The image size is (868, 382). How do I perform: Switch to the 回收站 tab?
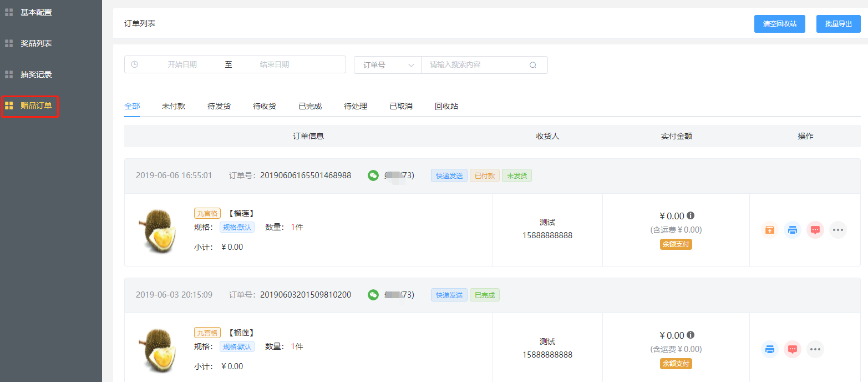click(x=446, y=106)
